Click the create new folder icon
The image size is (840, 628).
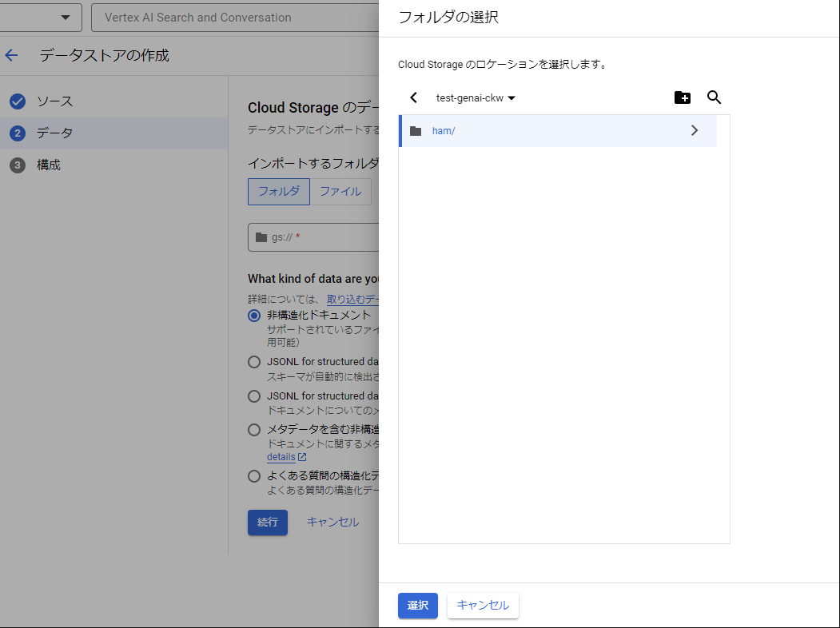pos(682,97)
